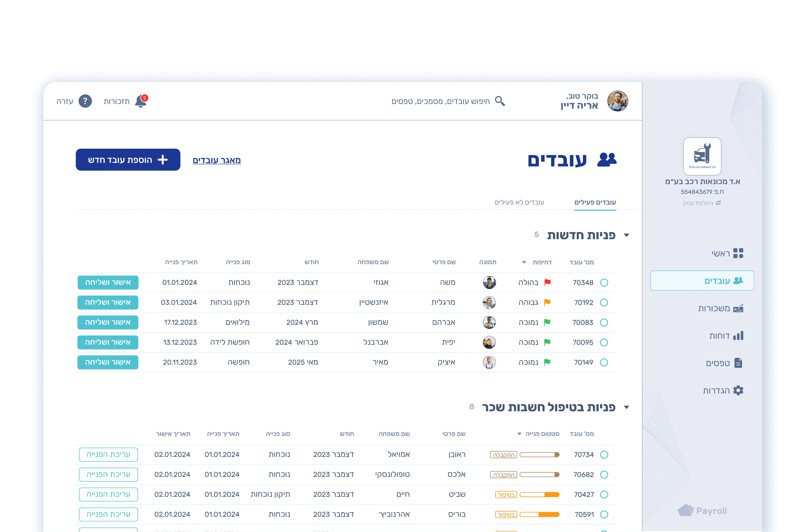Image resolution: width=806 pixels, height=532 pixels.
Task: Collapse the פניות חדשות section
Action: click(626, 235)
